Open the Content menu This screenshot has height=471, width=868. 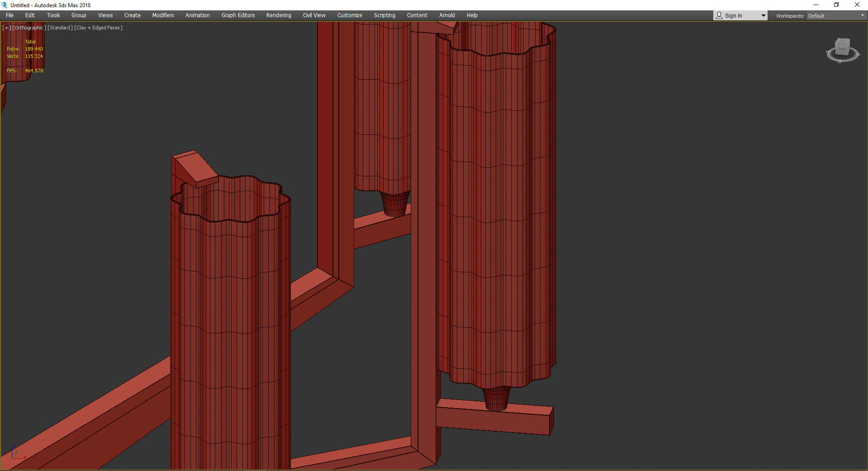[417, 15]
